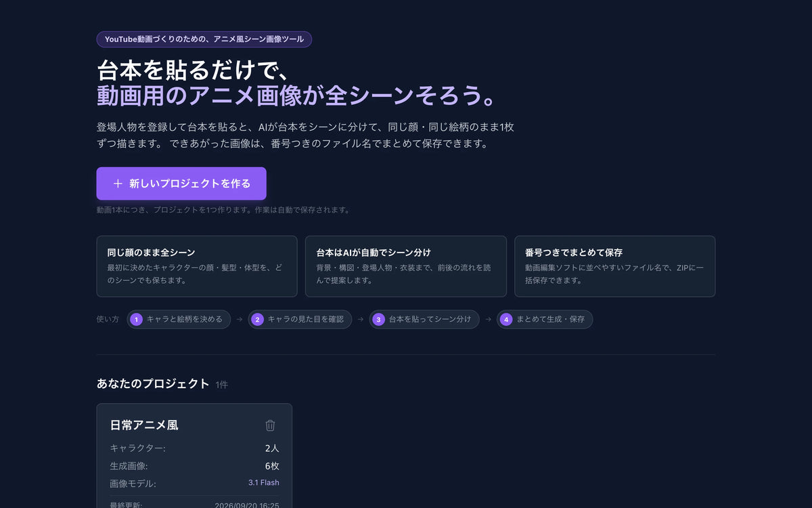Open the 同じ顔のまま全シーン feature card
812x508 pixels.
click(197, 266)
